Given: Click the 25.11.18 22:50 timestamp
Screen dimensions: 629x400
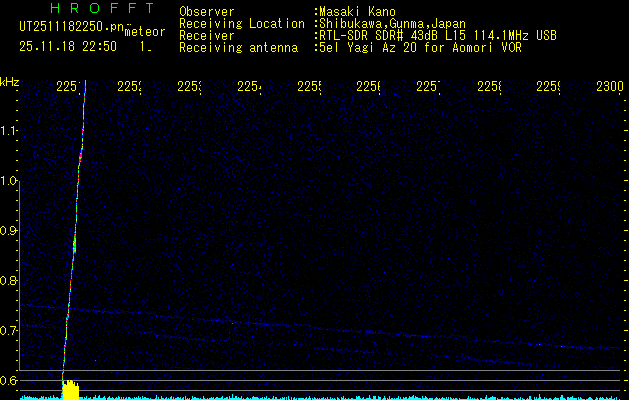Looking at the screenshot, I should 68,46.
